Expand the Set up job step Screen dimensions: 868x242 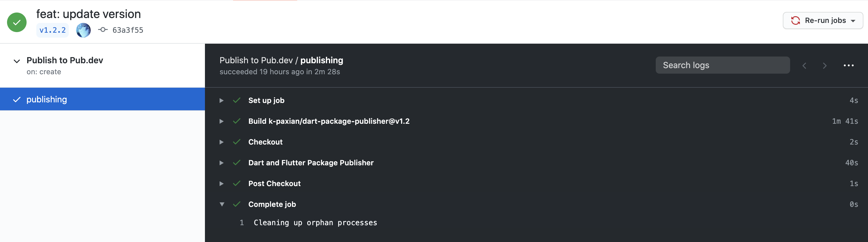point(221,101)
